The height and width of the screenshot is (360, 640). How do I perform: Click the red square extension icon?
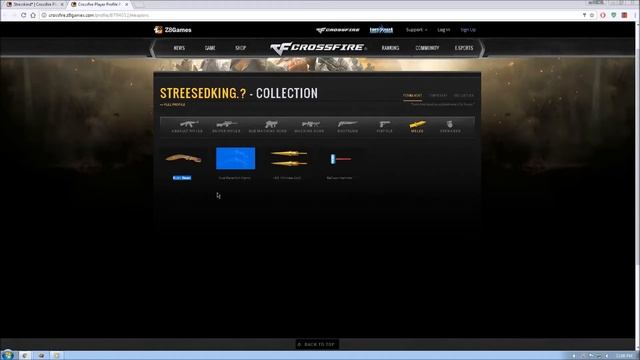tap(624, 15)
